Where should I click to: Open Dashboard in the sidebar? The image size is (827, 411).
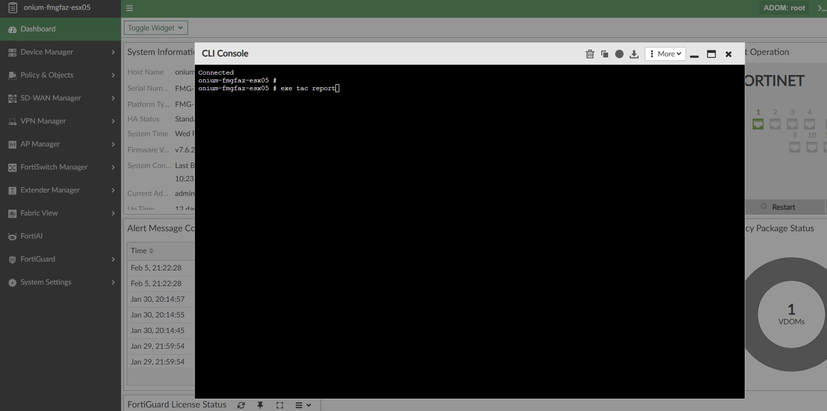60,29
